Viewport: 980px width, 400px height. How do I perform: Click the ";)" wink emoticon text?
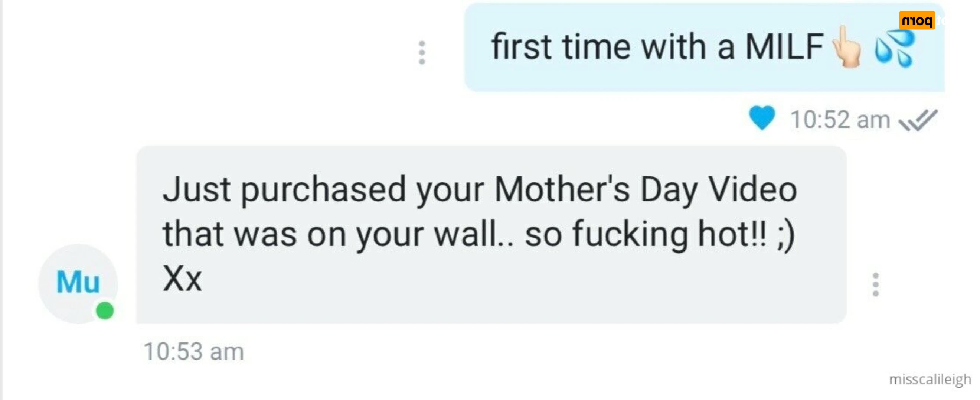pyautogui.click(x=785, y=234)
